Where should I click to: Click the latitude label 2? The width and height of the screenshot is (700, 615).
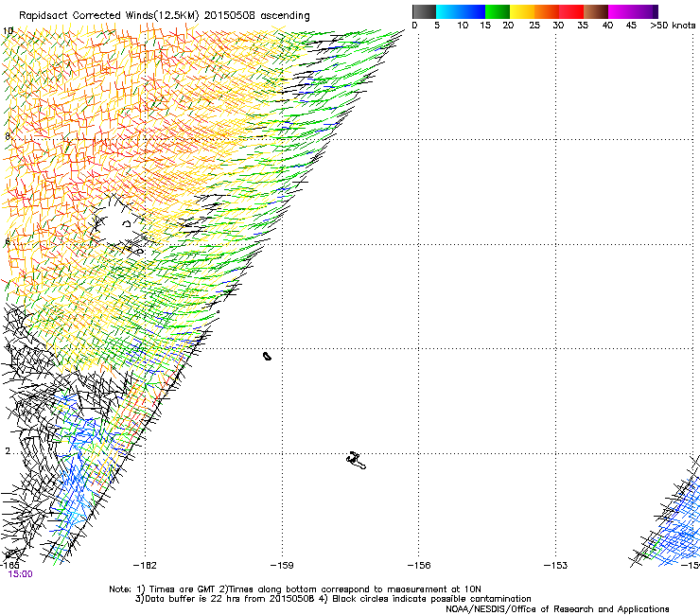click(8, 451)
